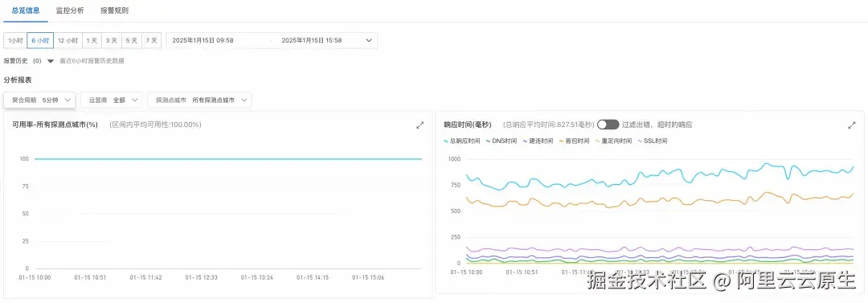The width and height of the screenshot is (868, 303).
Task: Open the 探测点城市 dropdown
Action: [x=200, y=100]
